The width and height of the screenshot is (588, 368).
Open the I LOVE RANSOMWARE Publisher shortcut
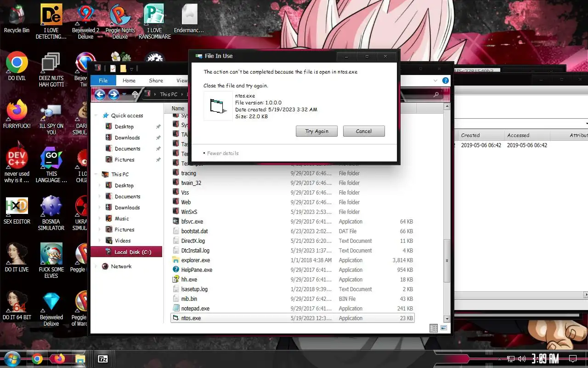point(154,22)
